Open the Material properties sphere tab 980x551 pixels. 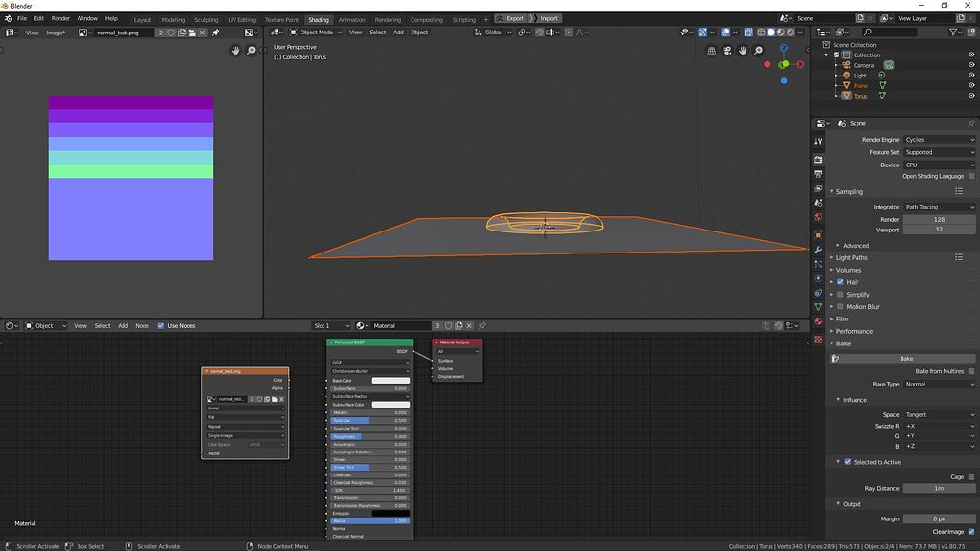818,321
